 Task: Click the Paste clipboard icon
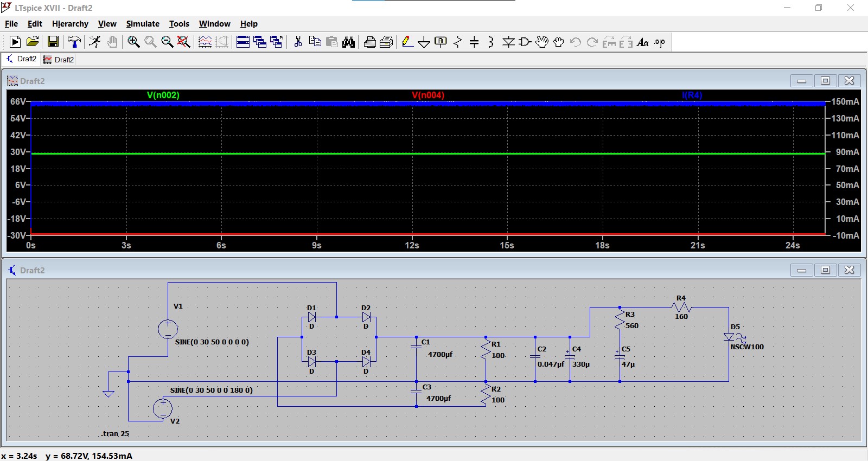click(x=332, y=42)
